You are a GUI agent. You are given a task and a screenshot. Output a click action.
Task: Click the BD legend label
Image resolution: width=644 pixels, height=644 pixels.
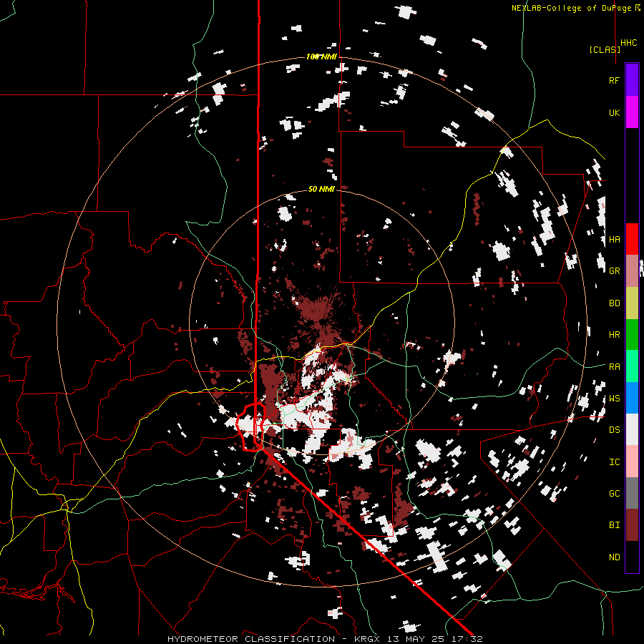[614, 303]
